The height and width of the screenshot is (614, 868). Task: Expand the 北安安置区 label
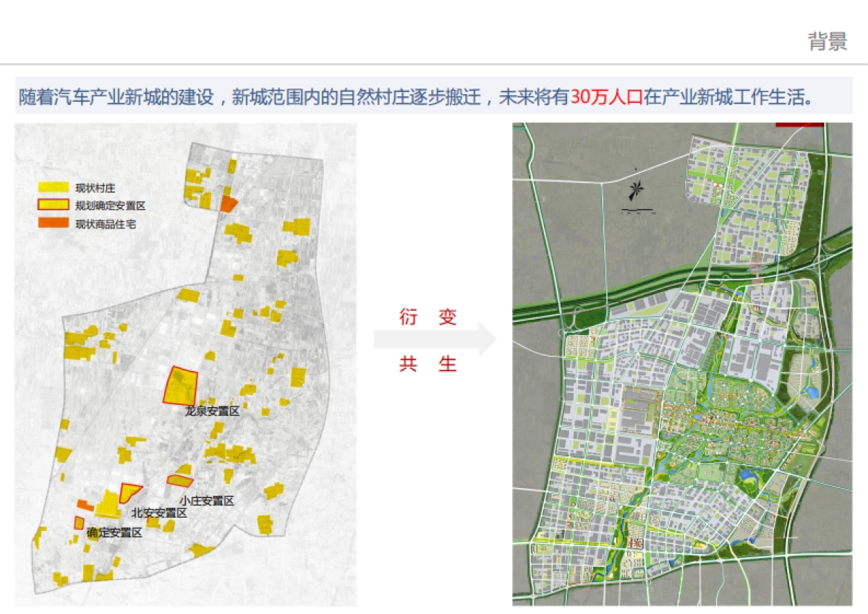[161, 512]
